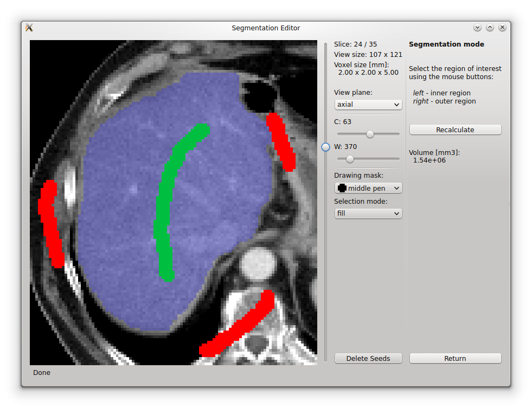532x408 pixels.
Task: Click the window minimize button (down arrow)
Action: pyautogui.click(x=477, y=28)
